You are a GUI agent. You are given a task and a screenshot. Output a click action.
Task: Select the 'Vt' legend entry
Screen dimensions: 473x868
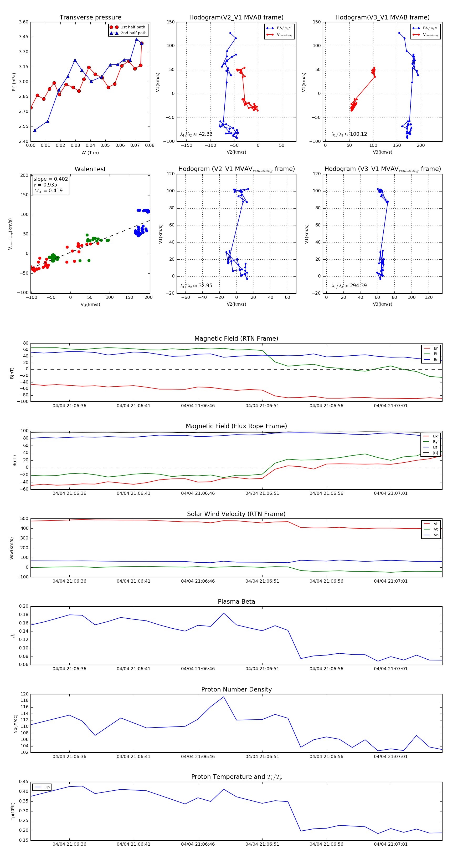[431, 529]
